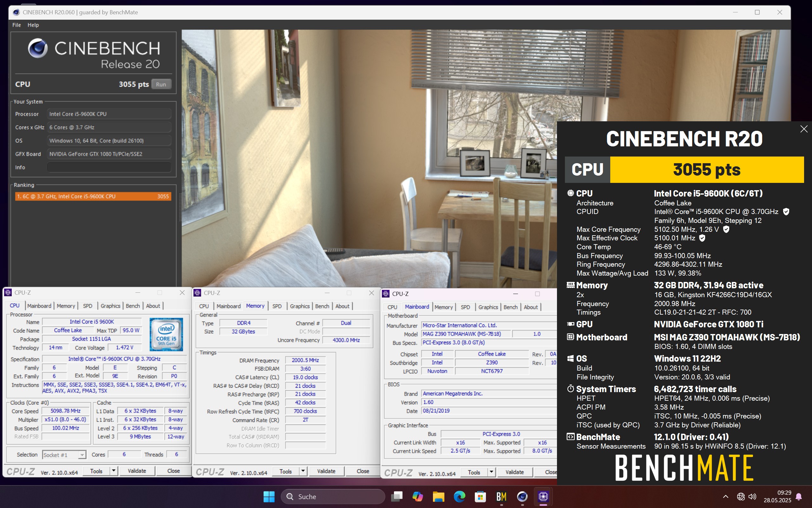The image size is (812, 508).
Task: Click Tools button in Mainboard CPU-Z window
Action: [474, 472]
